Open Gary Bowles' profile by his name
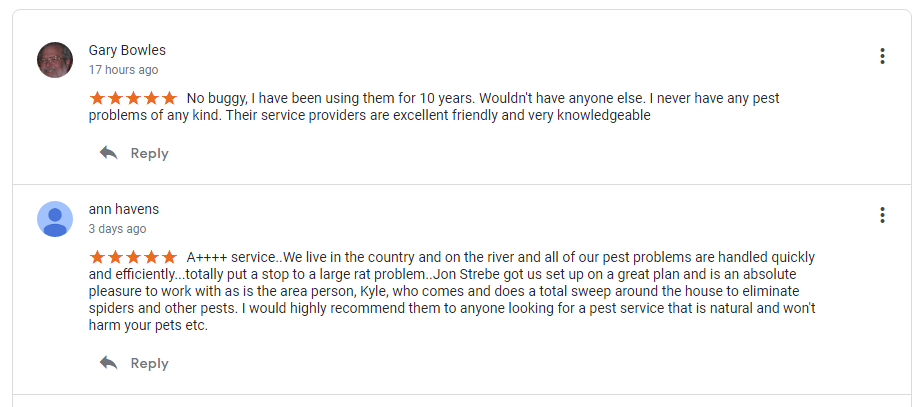This screenshot has width=922, height=407. pyautogui.click(x=127, y=50)
